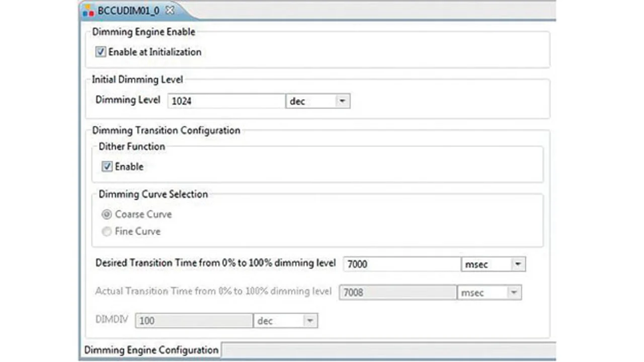Screen dimensions: 644x362
Task: Select the Dimming Engine Configuration bottom tab
Action: coord(151,350)
